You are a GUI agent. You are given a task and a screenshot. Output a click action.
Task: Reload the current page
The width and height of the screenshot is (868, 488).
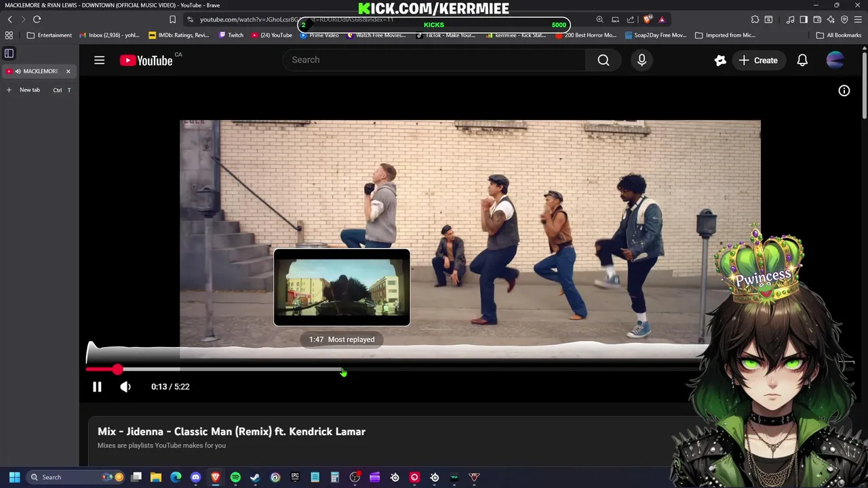click(37, 20)
